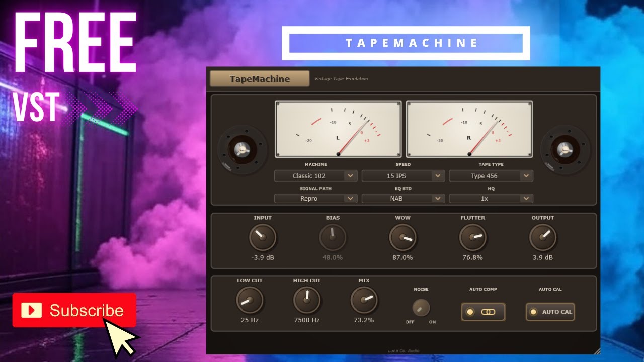Click the 48.0% bias value
The width and height of the screenshot is (644, 362).
(333, 257)
